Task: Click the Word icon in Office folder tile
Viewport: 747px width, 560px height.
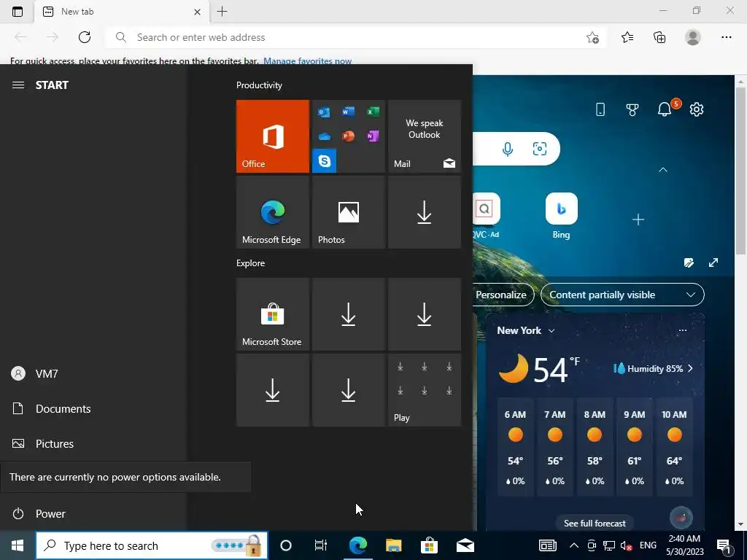Action: point(348,112)
